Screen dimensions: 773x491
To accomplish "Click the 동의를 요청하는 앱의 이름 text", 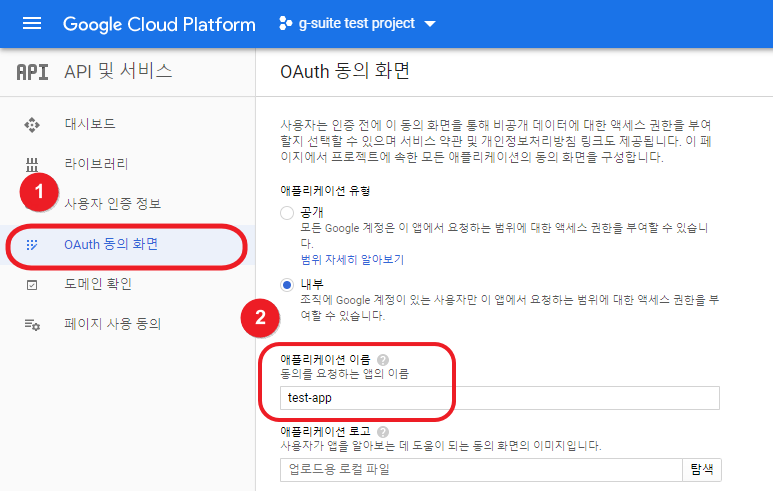I will [x=345, y=374].
